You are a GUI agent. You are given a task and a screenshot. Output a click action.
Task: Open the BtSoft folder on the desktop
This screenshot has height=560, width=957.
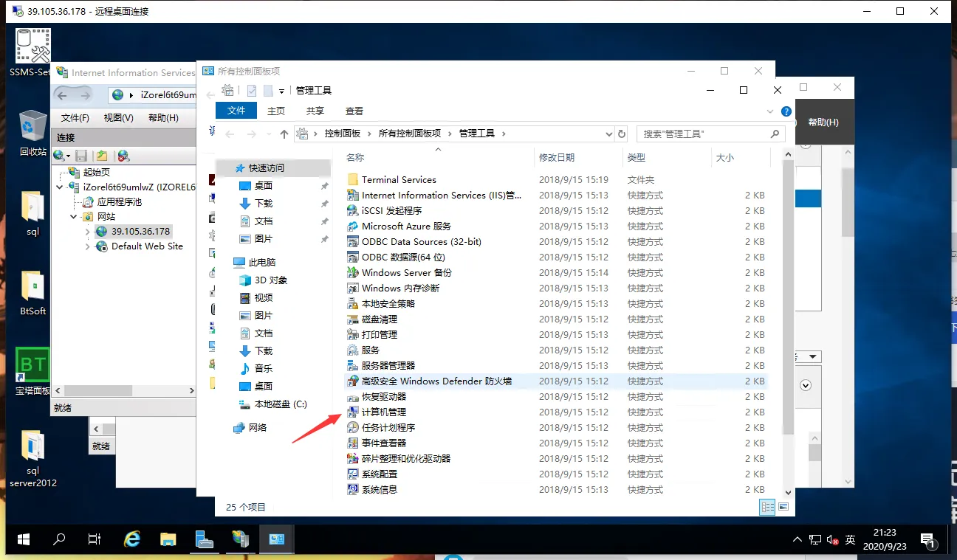click(32, 292)
